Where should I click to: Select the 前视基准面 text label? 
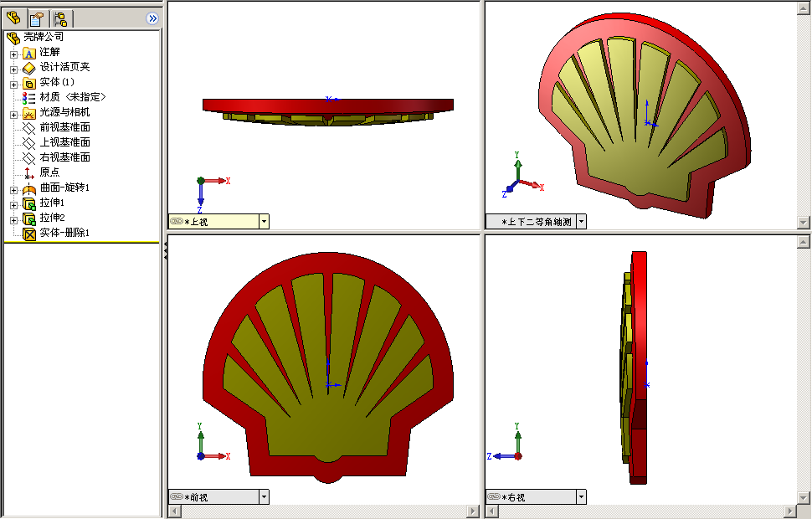(x=65, y=127)
